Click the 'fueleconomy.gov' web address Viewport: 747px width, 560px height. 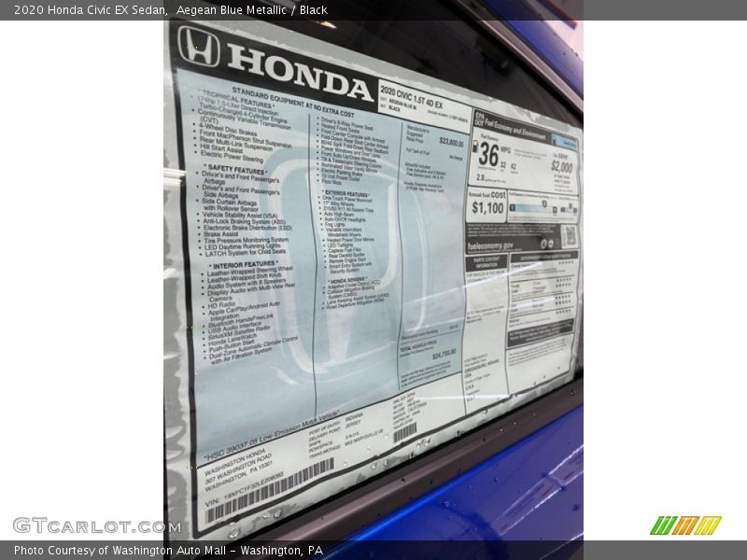point(490,245)
